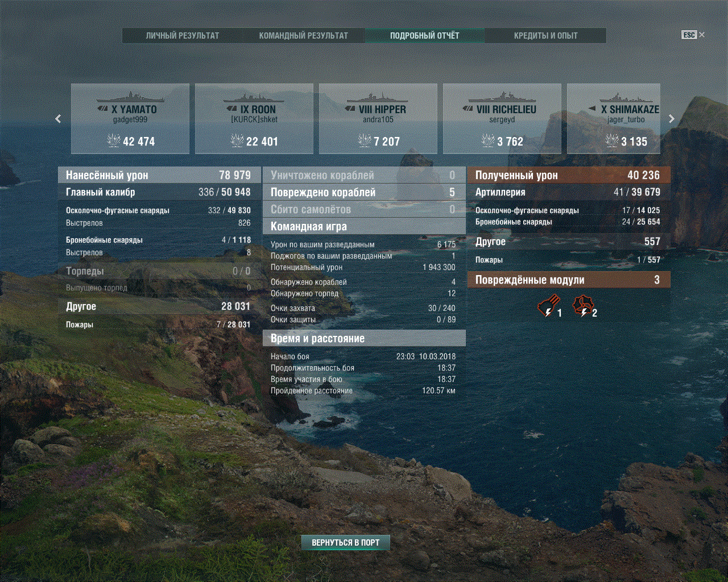Click player name sergeyd
This screenshot has width=728, height=582.
click(x=502, y=120)
